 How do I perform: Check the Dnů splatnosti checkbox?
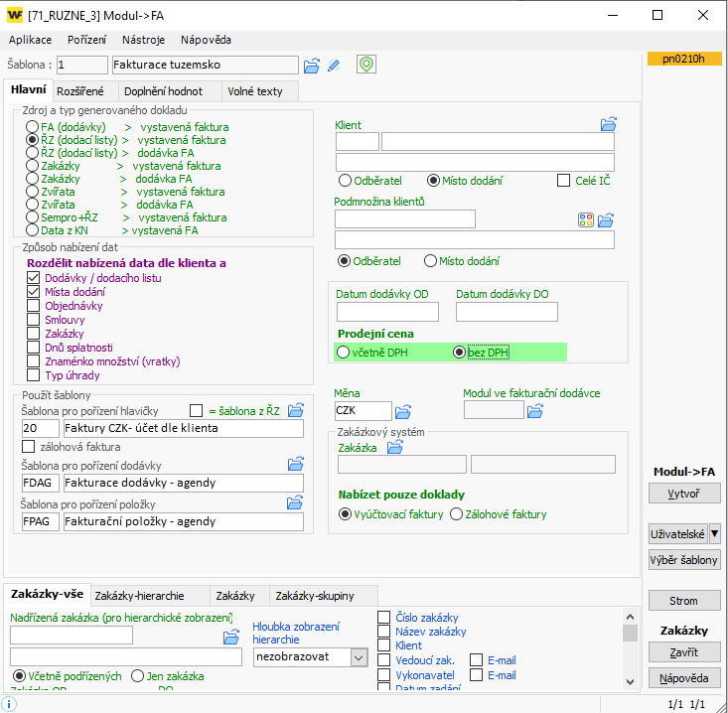34,348
